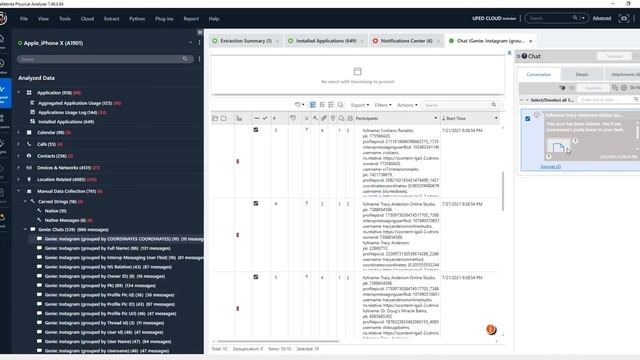
Task: Expand the Contacts tree node
Action: (19, 156)
